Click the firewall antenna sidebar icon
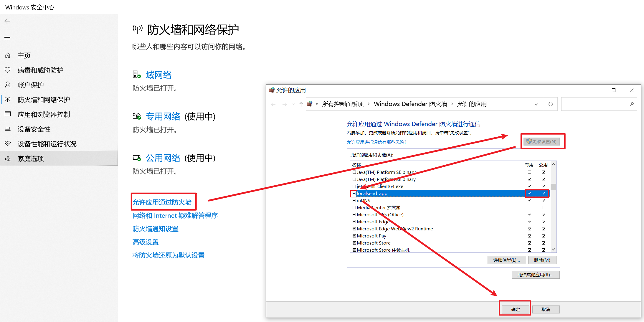The width and height of the screenshot is (644, 322). 8,100
